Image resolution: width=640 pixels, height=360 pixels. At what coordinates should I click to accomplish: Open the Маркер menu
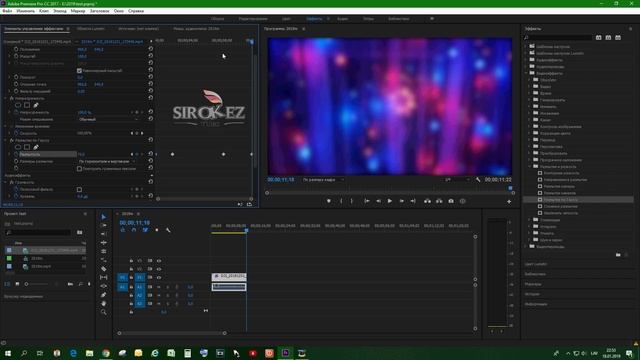click(78, 11)
